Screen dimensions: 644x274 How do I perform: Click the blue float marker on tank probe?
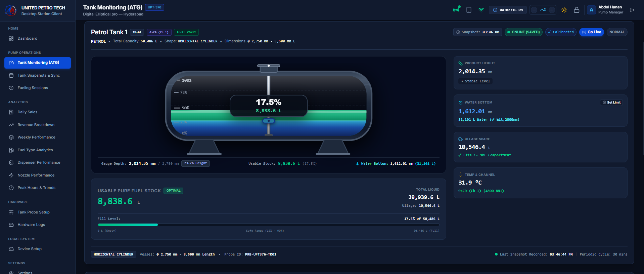coord(269,121)
